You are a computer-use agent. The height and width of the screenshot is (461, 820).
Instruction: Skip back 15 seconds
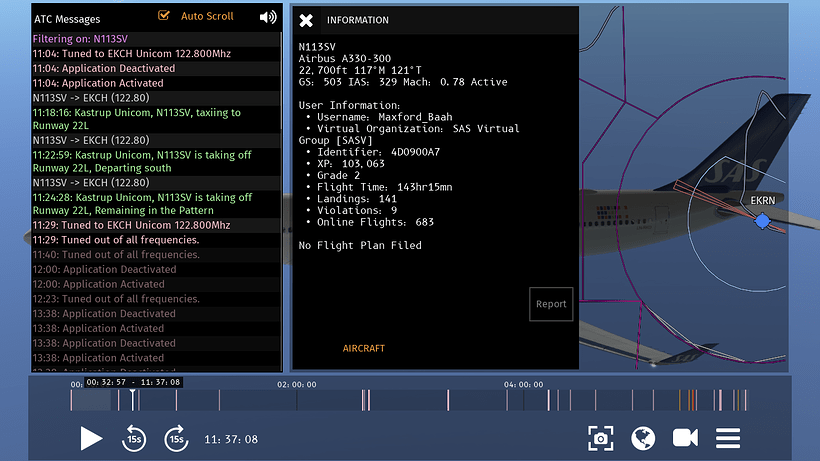click(134, 439)
